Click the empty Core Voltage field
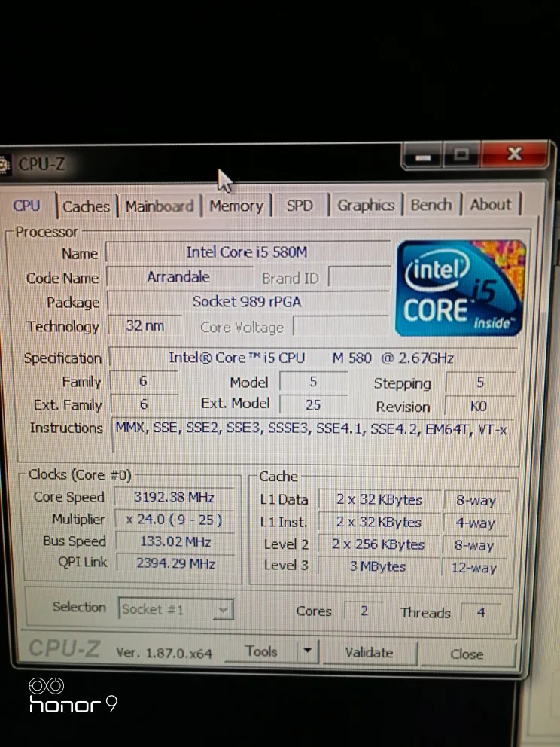 click(341, 326)
